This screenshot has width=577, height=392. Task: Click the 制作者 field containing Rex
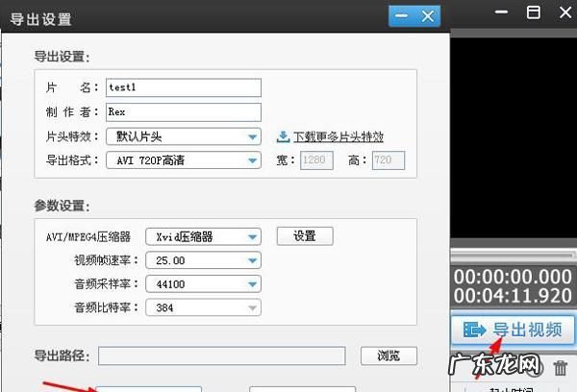(x=182, y=111)
